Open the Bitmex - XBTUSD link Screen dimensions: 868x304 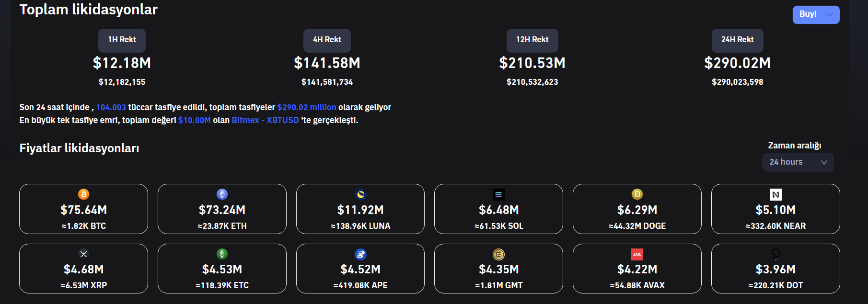pos(265,120)
